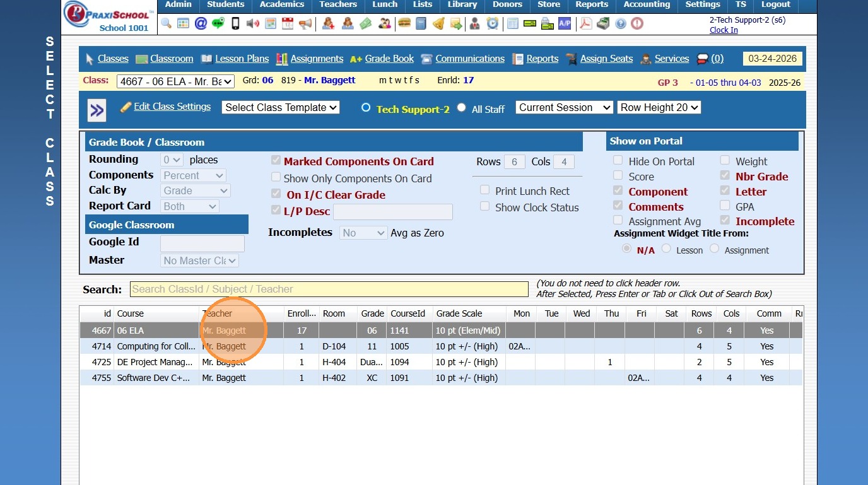Click the class Search input field
Image resolution: width=868 pixels, height=485 pixels.
pyautogui.click(x=329, y=289)
